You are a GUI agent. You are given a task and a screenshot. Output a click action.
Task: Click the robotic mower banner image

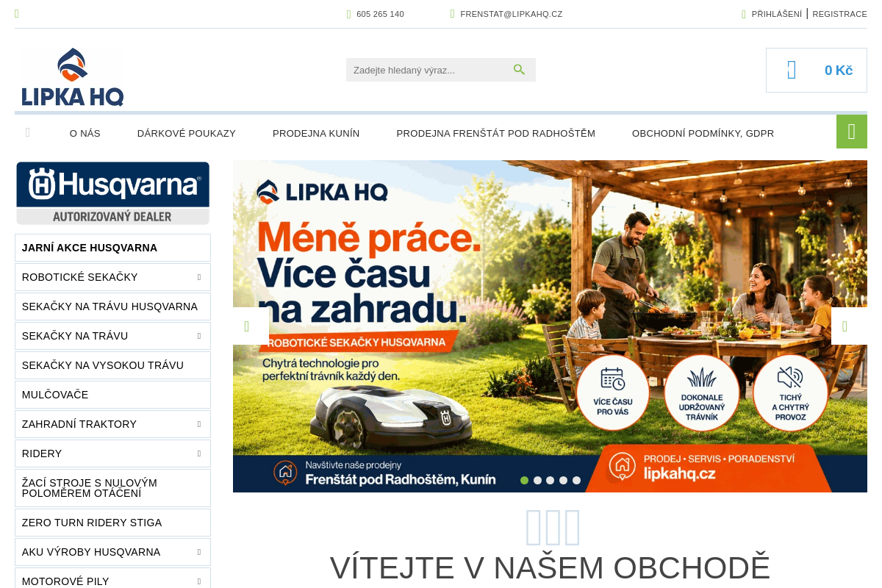[550, 326]
